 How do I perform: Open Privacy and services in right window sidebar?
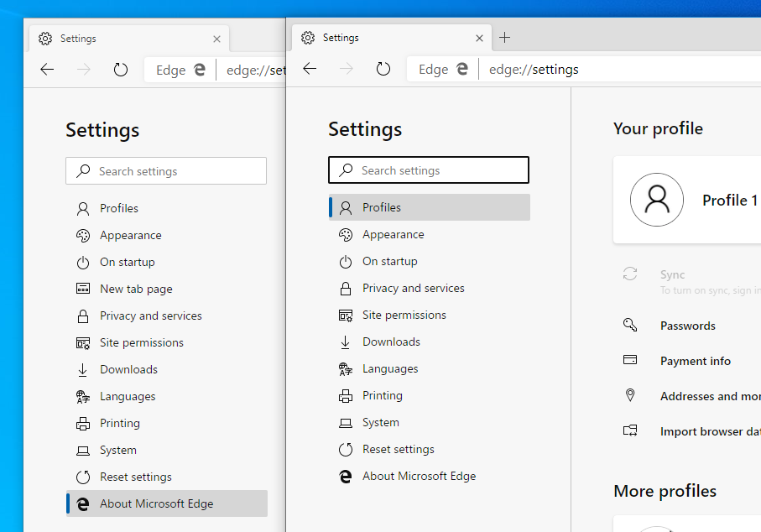pyautogui.click(x=429, y=289)
